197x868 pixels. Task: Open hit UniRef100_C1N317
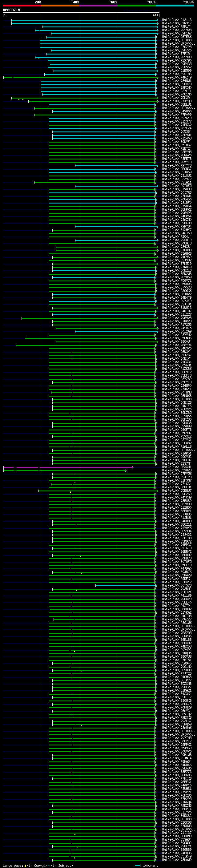point(176,23)
